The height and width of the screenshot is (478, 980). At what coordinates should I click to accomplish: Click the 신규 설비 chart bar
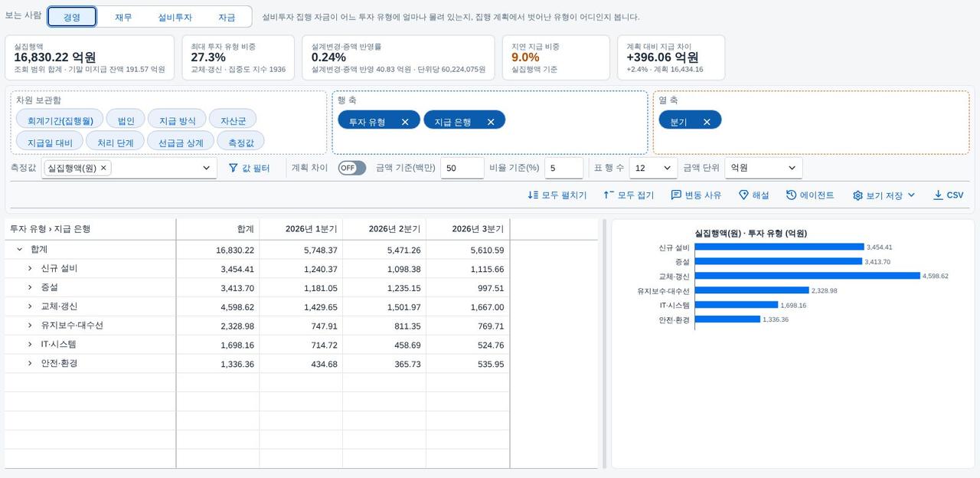tap(779, 247)
